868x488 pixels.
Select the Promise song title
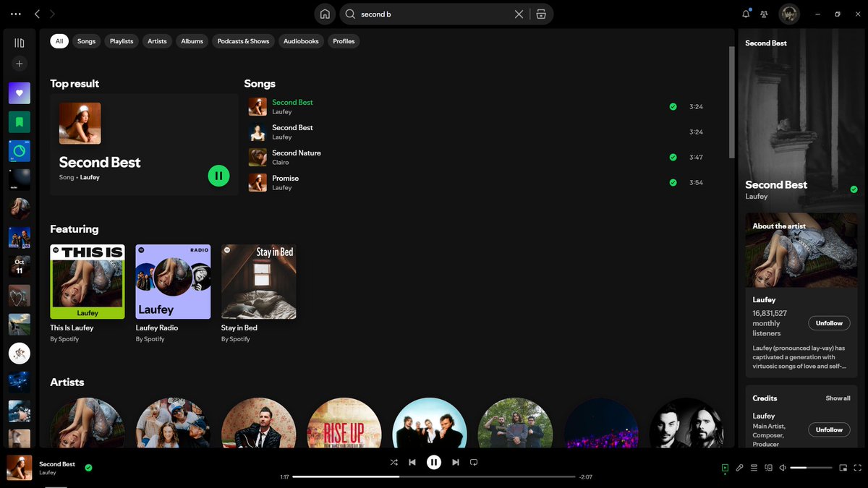(x=285, y=178)
